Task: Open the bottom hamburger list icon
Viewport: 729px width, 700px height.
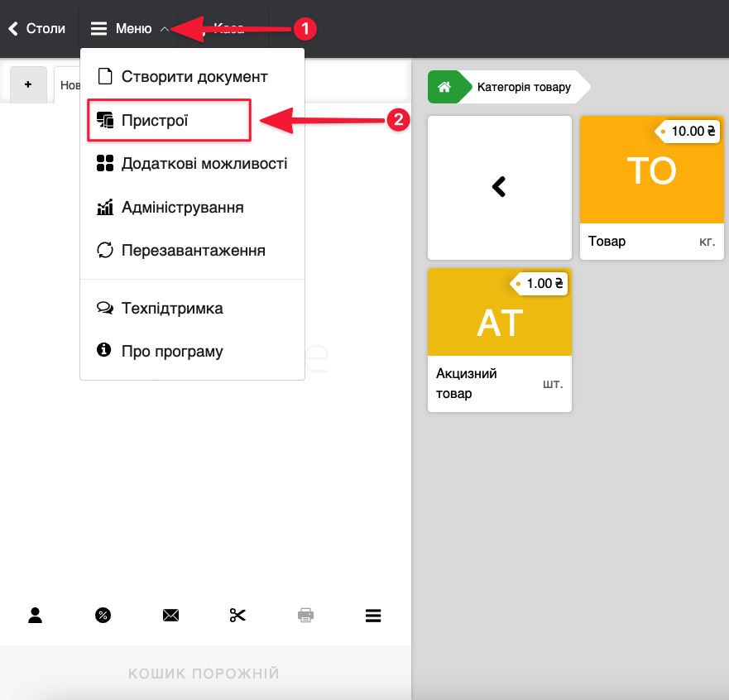Action: tap(373, 615)
